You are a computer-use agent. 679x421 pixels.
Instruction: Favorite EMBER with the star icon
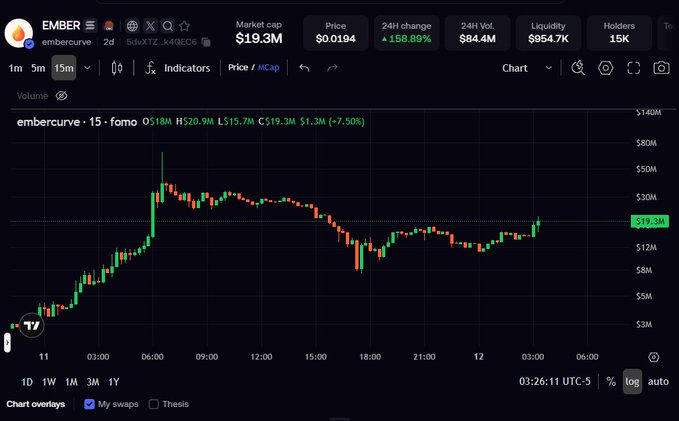184,26
